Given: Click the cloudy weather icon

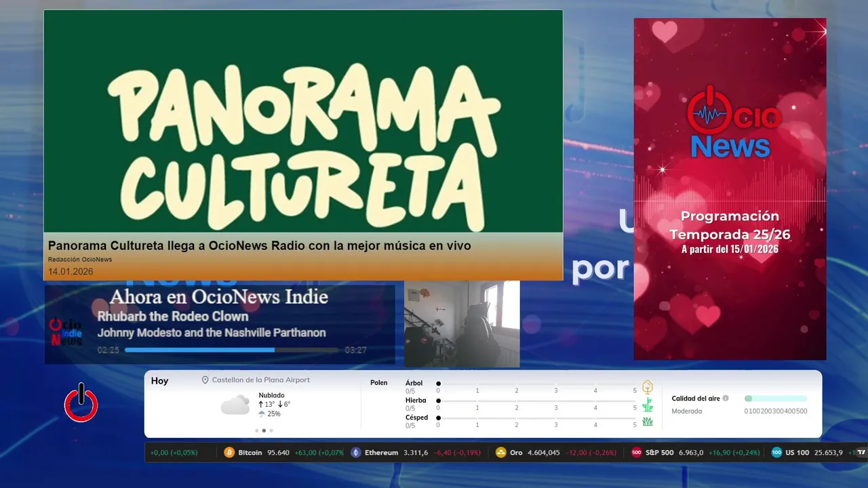Looking at the screenshot, I should (x=235, y=405).
